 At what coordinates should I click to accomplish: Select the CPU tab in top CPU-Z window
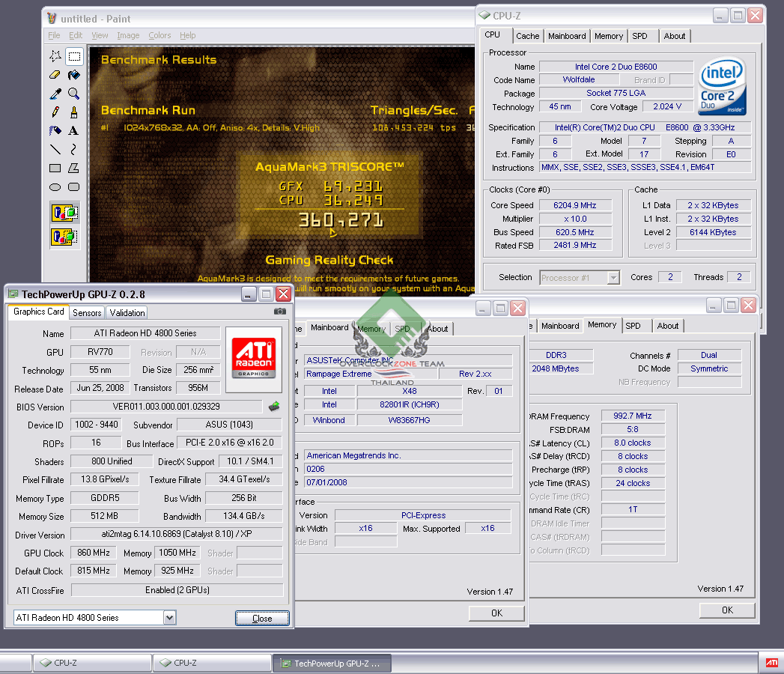493,34
